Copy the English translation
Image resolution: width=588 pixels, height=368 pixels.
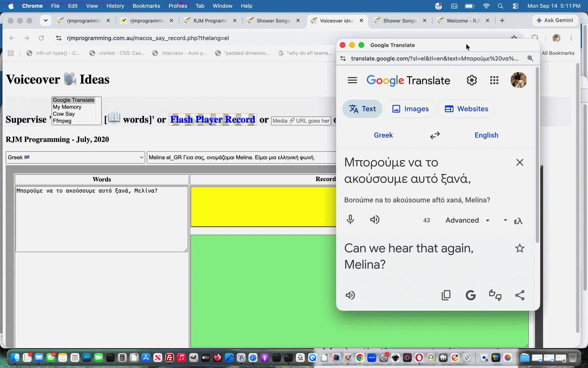[x=446, y=295]
